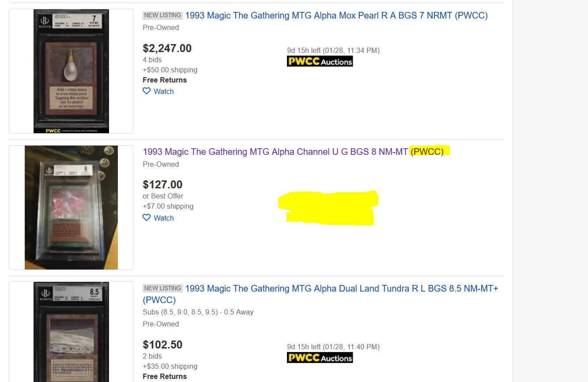The image size is (588, 382).
Task: Click the "or Best Offer" text
Action: click(x=163, y=196)
